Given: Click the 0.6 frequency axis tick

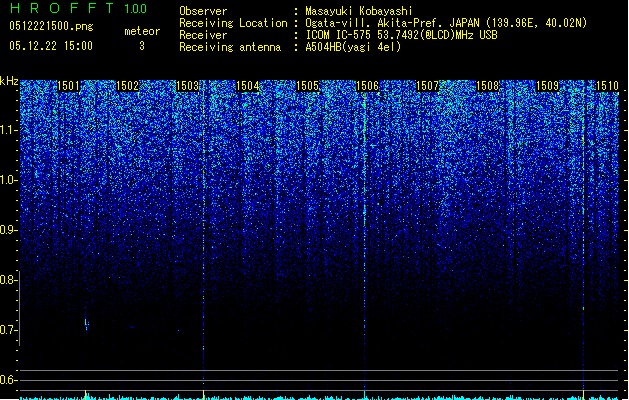Looking at the screenshot, I should click(x=9, y=380).
